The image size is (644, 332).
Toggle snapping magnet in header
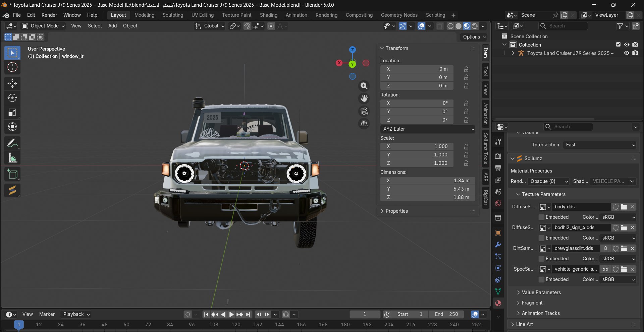pos(247,26)
